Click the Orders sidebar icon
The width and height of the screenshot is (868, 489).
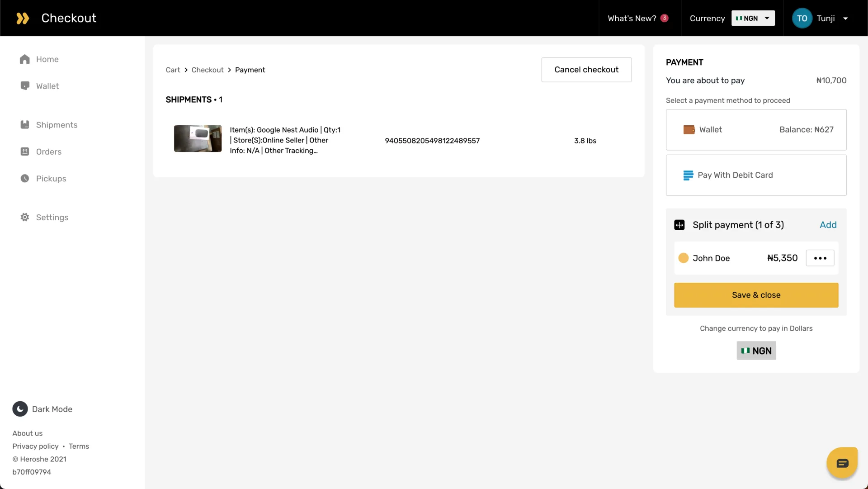click(x=25, y=151)
